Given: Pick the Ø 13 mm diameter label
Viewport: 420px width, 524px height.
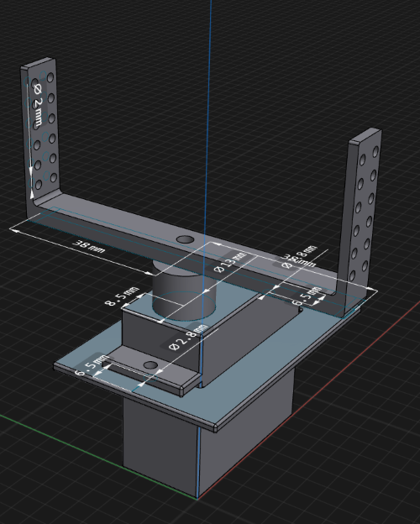Looking at the screenshot, I should 231,262.
